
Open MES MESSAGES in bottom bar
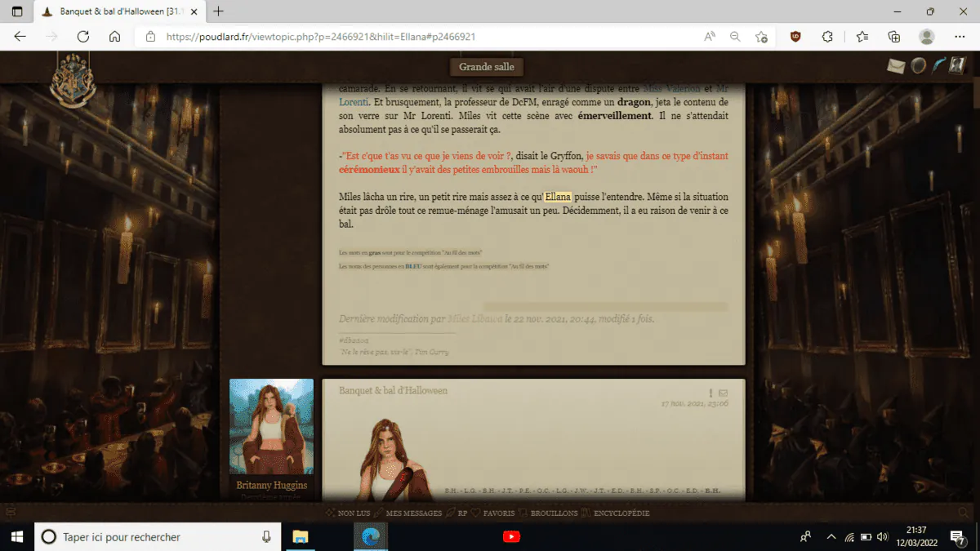click(408, 513)
